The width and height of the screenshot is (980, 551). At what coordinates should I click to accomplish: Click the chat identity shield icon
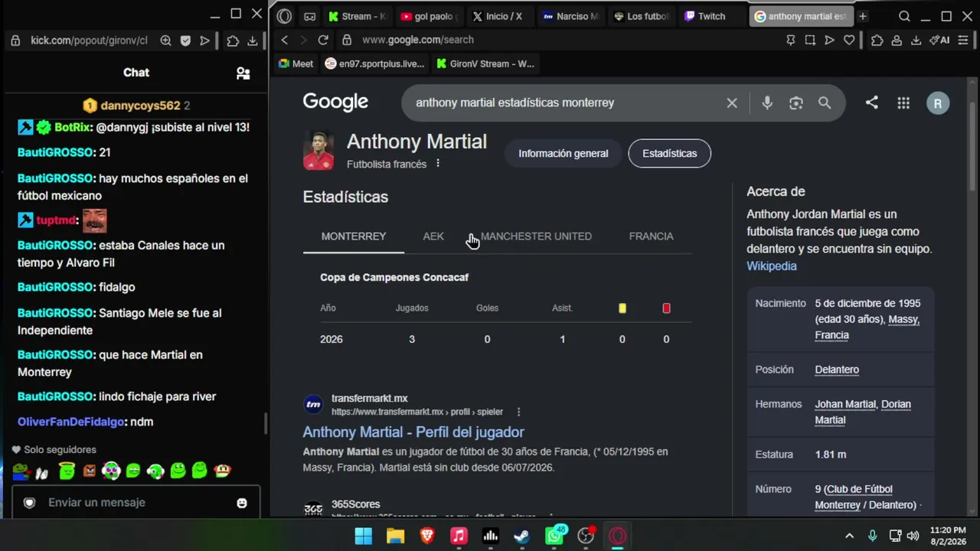click(29, 503)
